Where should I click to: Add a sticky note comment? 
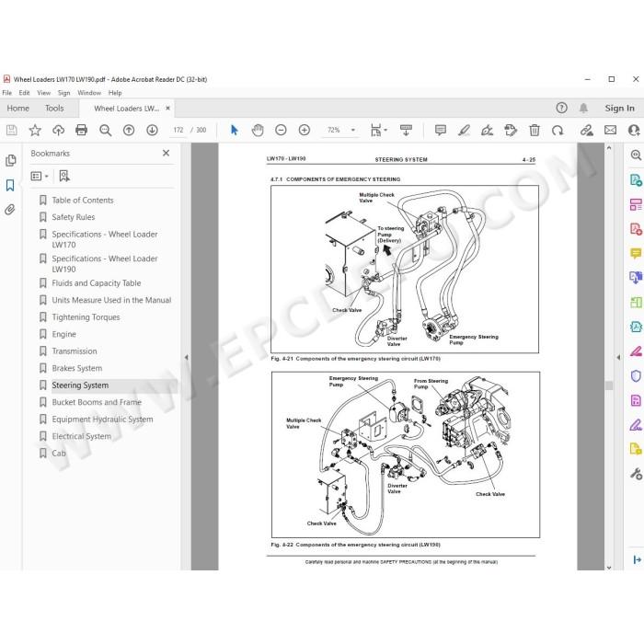[441, 131]
